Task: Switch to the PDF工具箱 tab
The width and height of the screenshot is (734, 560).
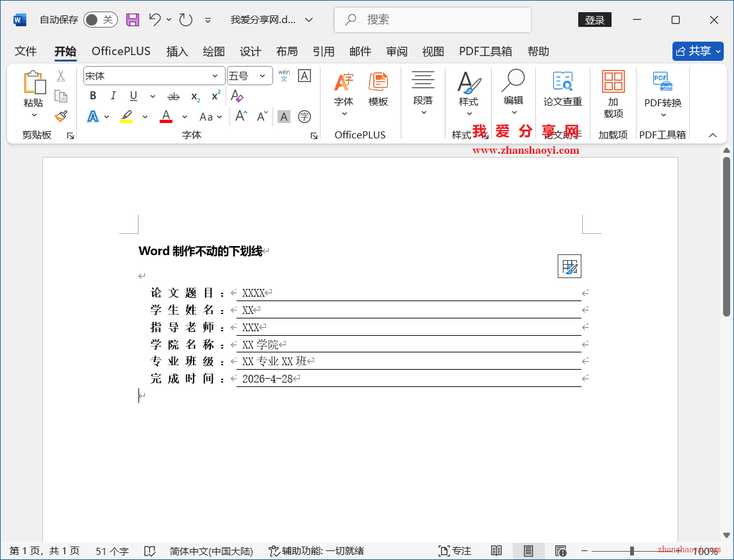Action: point(485,51)
